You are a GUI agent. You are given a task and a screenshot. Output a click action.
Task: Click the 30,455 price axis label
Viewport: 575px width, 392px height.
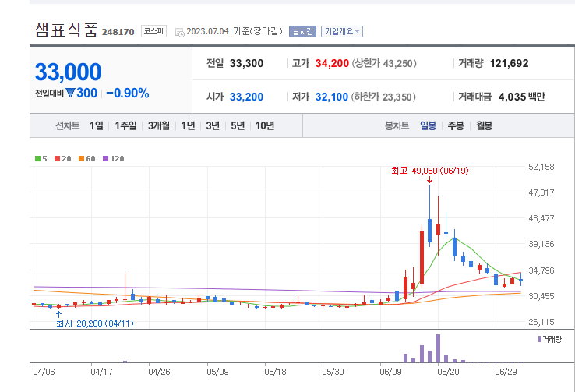[541, 296]
